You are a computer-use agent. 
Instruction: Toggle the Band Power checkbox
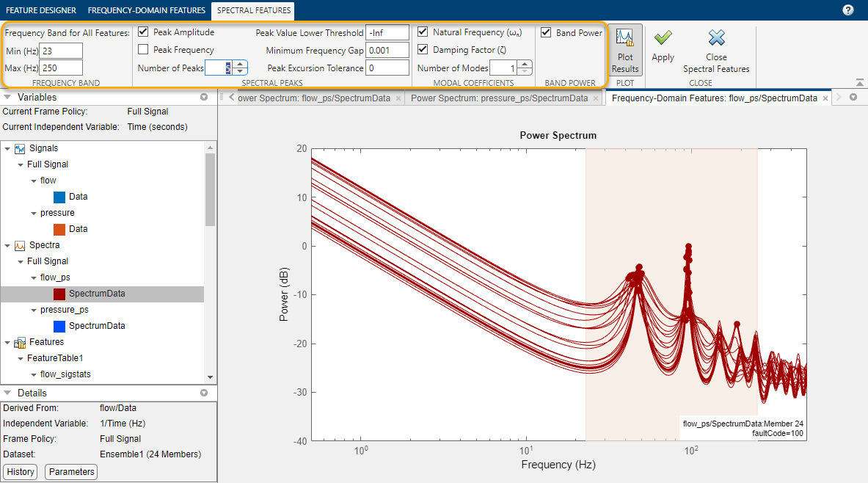tap(546, 33)
